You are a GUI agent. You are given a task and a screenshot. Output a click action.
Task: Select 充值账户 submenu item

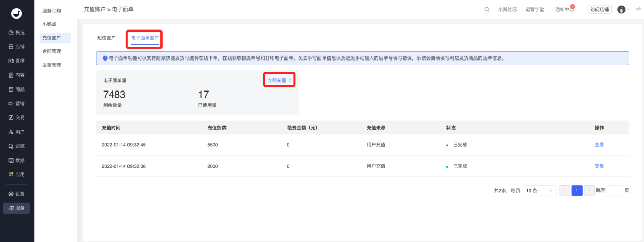(x=55, y=38)
